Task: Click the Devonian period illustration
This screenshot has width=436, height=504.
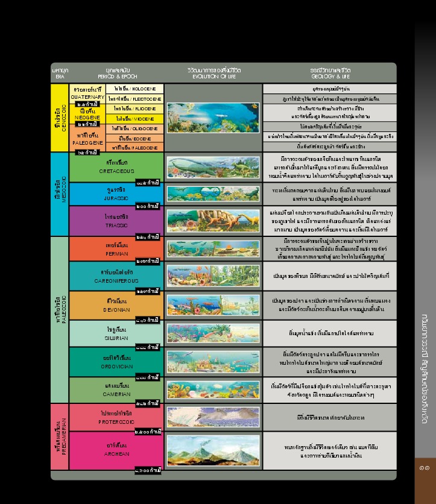Action: 213,305
